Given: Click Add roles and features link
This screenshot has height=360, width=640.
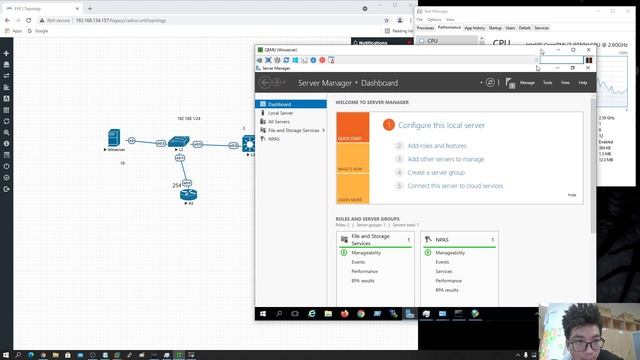Looking at the screenshot, I should [x=437, y=146].
